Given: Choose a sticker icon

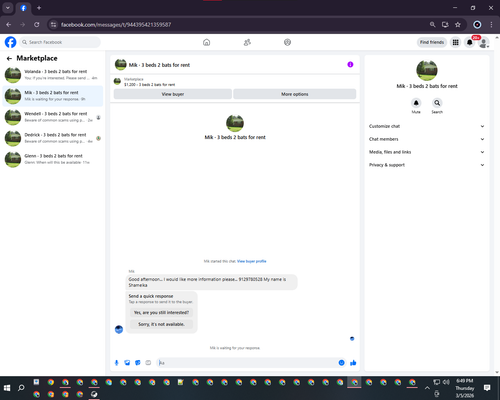Looking at the screenshot, I should (138, 363).
